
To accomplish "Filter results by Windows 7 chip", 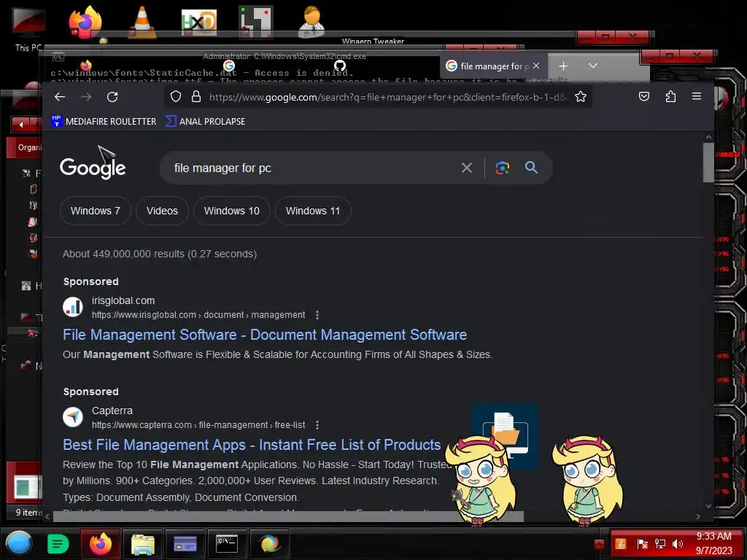I will pos(96,211).
